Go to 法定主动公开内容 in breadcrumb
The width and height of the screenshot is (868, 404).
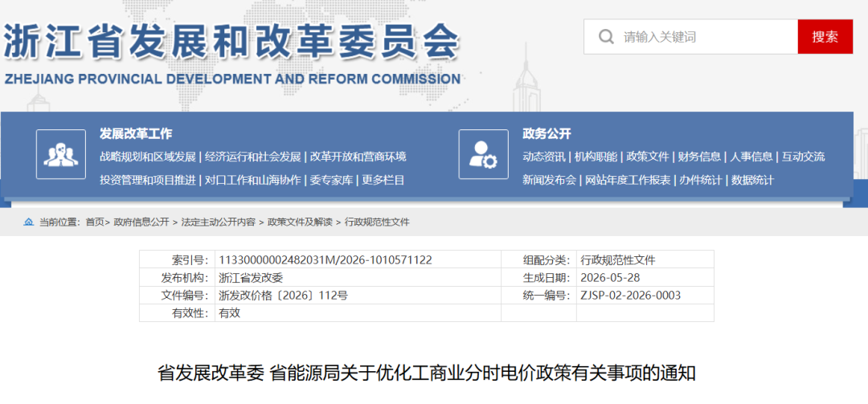pos(218,222)
